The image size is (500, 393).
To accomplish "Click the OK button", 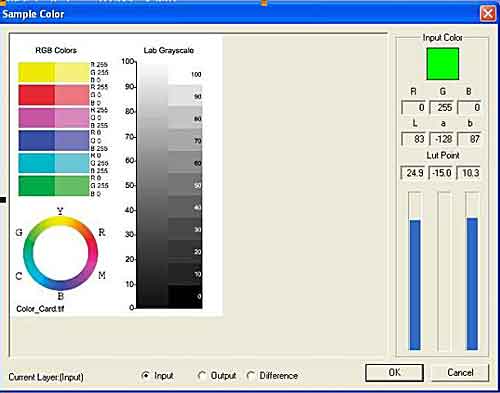I will coord(394,372).
